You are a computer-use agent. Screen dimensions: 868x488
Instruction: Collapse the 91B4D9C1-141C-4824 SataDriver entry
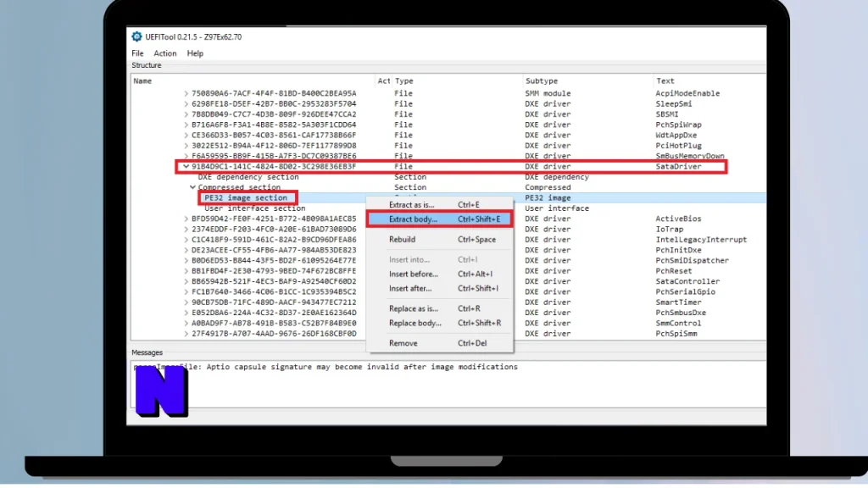coord(186,167)
